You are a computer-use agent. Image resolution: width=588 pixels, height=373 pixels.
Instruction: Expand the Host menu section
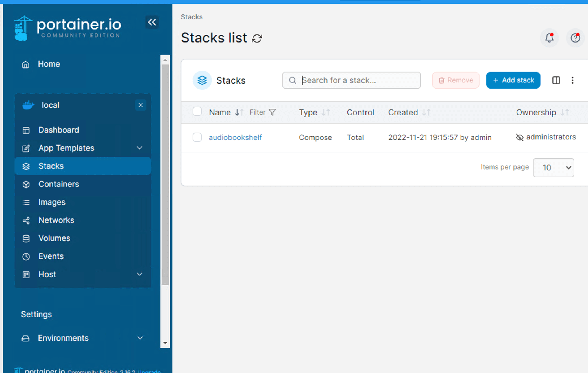[x=140, y=274]
